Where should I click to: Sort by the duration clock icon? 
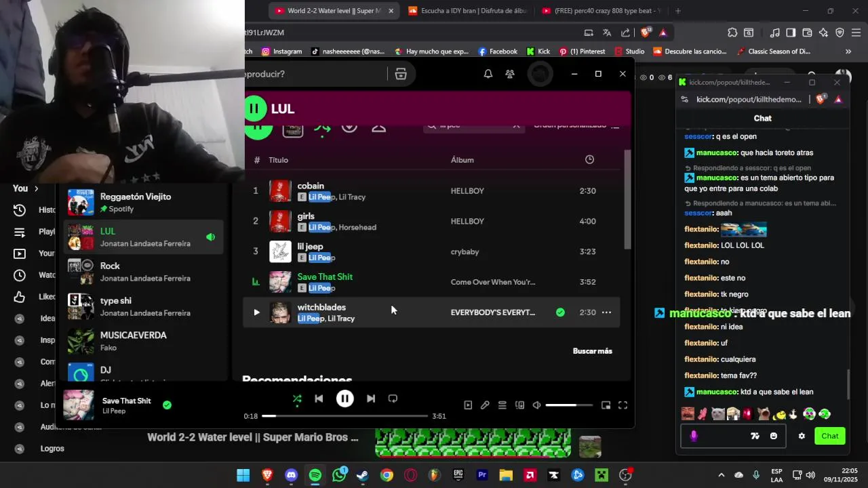(x=589, y=160)
